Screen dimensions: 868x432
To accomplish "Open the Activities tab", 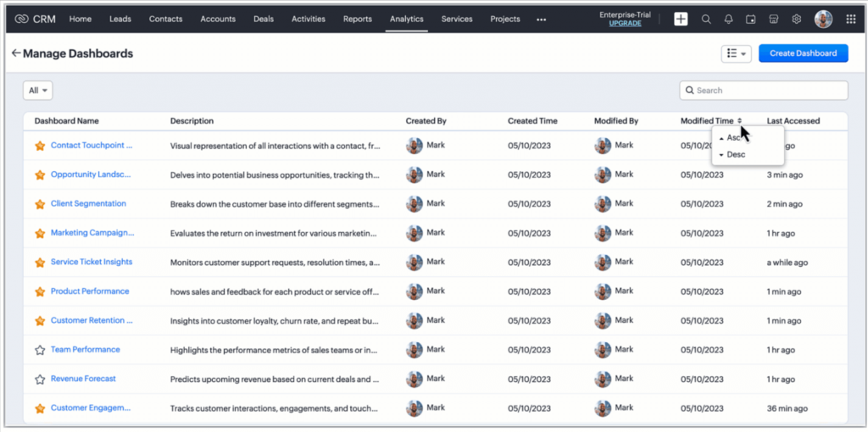I will click(x=309, y=19).
